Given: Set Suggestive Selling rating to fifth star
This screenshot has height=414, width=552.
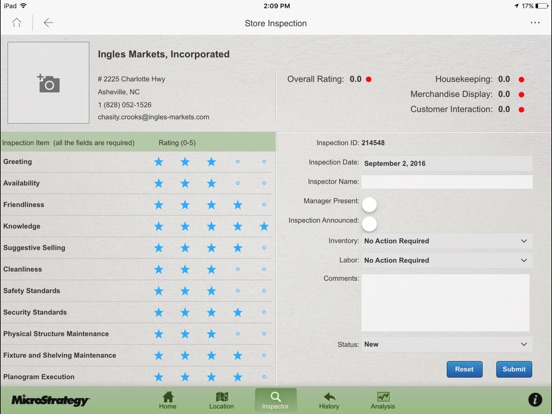Looking at the screenshot, I should pyautogui.click(x=264, y=248).
